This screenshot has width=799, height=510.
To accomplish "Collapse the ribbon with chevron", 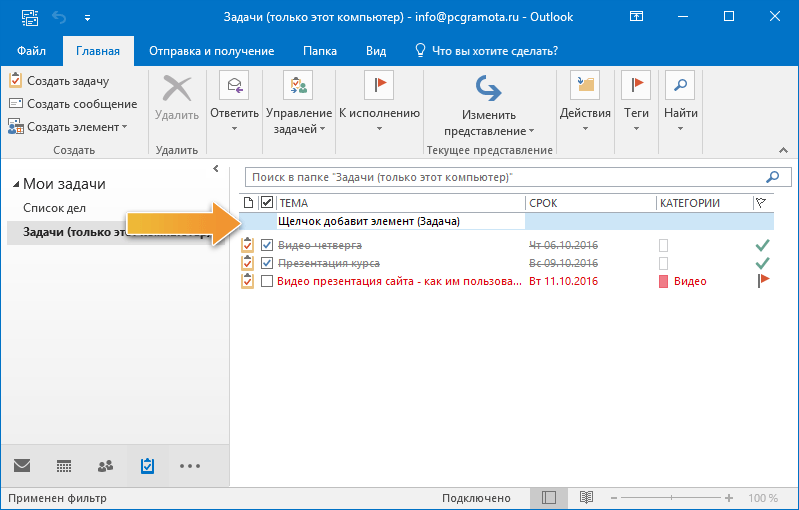I will click(783, 150).
